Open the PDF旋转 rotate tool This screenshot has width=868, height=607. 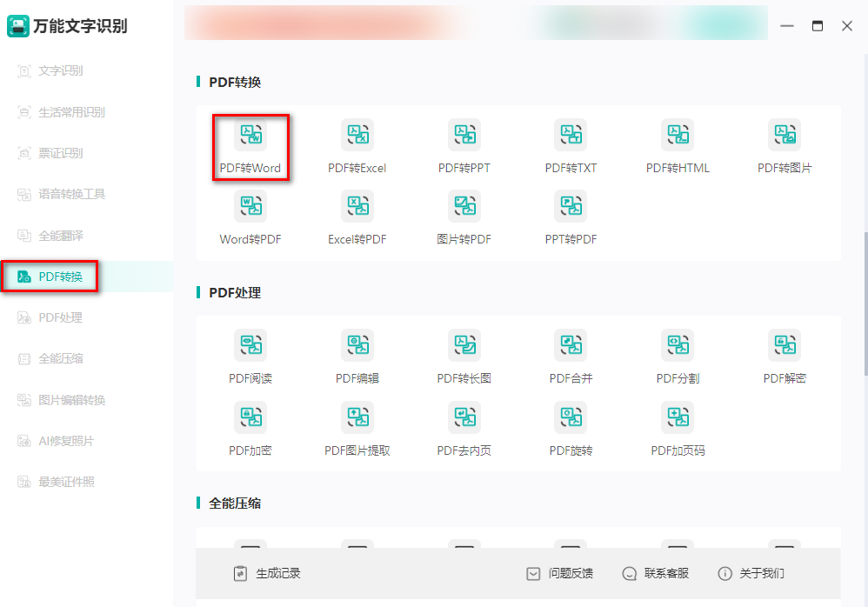coord(571,429)
